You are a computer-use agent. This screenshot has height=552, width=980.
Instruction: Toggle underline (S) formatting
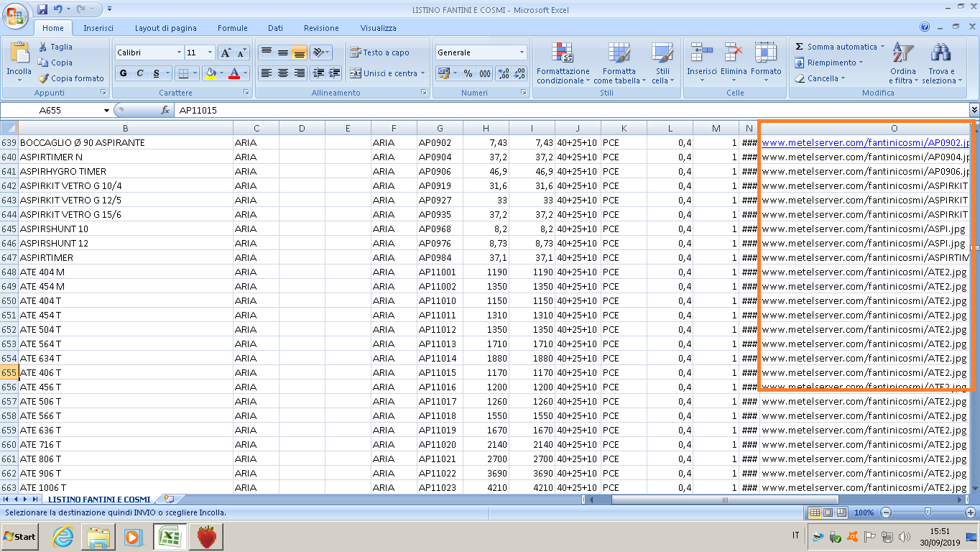156,73
